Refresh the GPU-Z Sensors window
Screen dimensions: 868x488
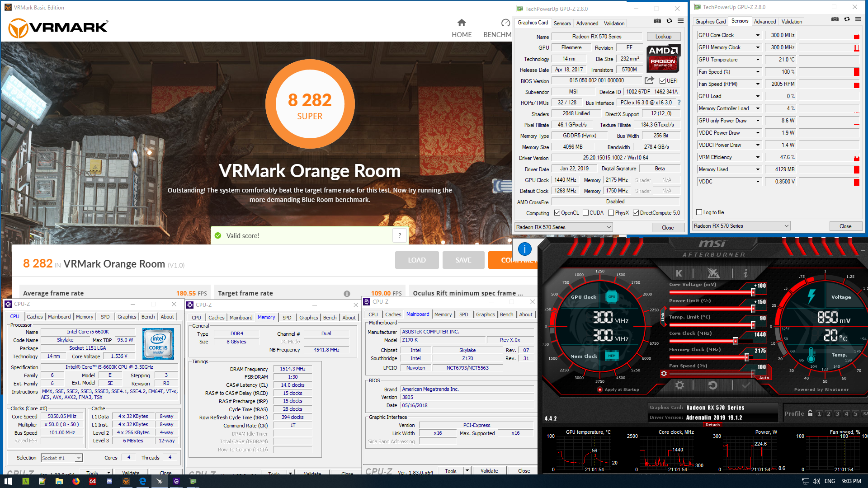click(x=847, y=19)
